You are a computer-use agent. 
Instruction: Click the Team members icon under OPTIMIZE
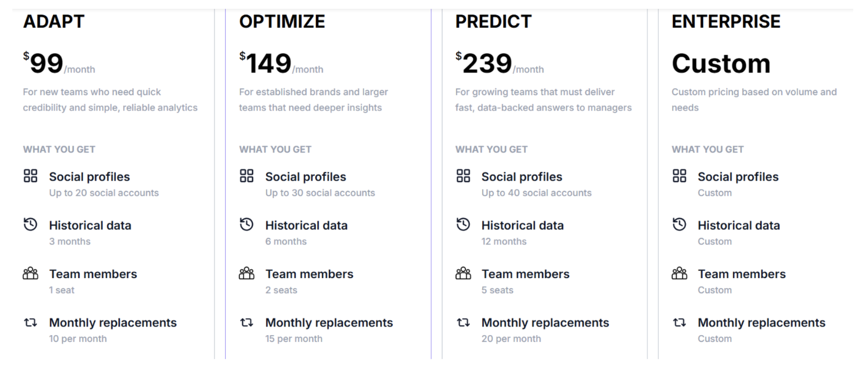click(246, 273)
